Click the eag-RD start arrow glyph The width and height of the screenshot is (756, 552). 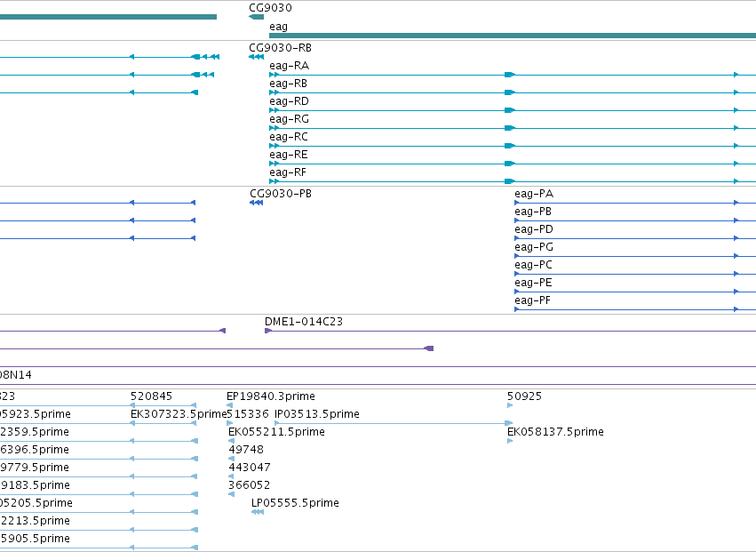[274, 110]
